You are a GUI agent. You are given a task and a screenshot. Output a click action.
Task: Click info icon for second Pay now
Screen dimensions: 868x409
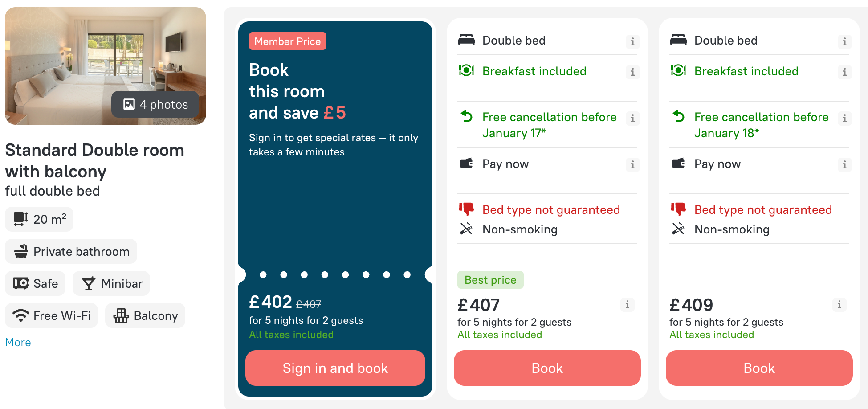(x=844, y=165)
